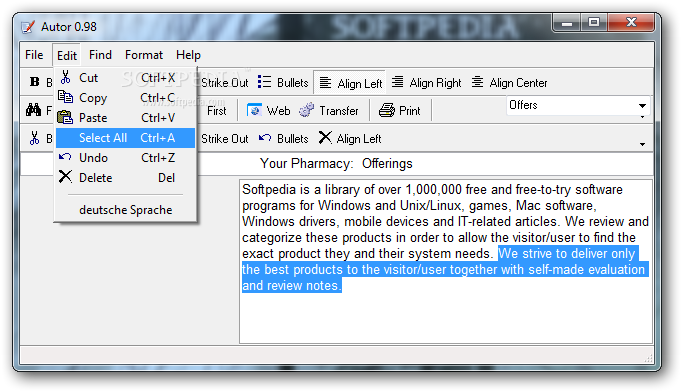This screenshot has height=392, width=682.
Task: Choose Delete from the Edit menu
Action: click(125, 178)
